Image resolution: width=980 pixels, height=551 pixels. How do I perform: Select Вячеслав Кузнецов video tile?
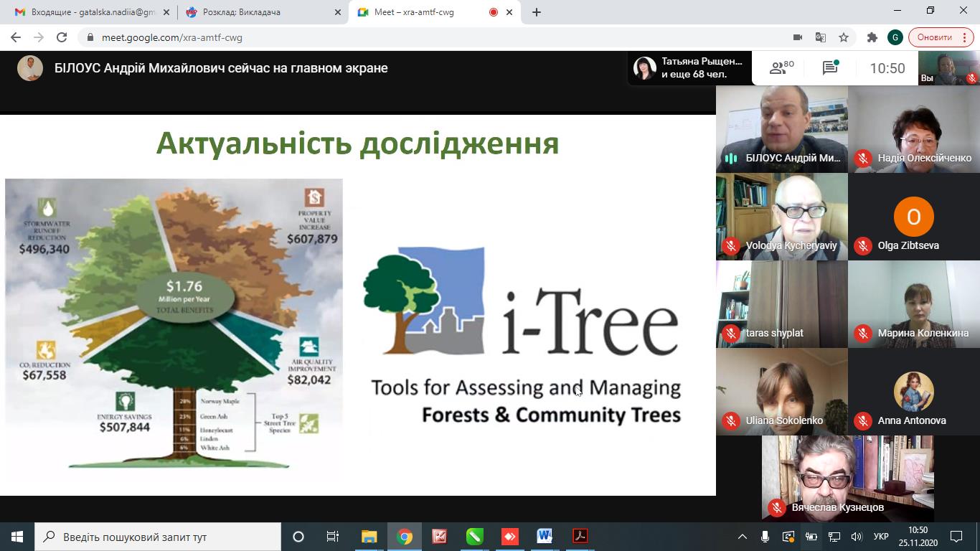(x=848, y=479)
